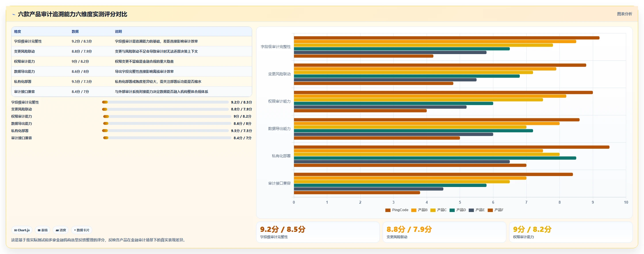644x254 pixels.
Task: Click the 变更风险联动 chart axis label
Action: point(279,74)
